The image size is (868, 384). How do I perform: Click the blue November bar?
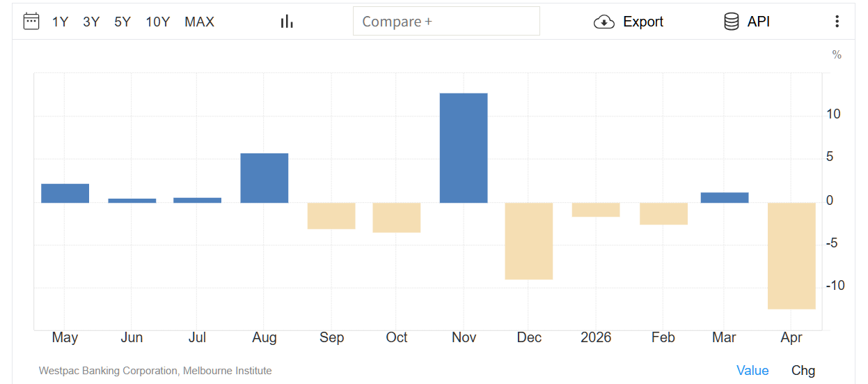464,148
